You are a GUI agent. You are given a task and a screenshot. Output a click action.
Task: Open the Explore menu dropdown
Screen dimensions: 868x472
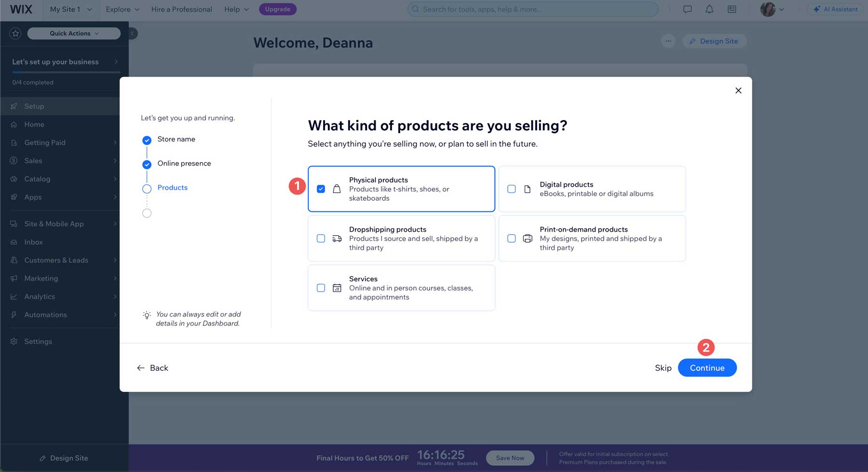[122, 9]
